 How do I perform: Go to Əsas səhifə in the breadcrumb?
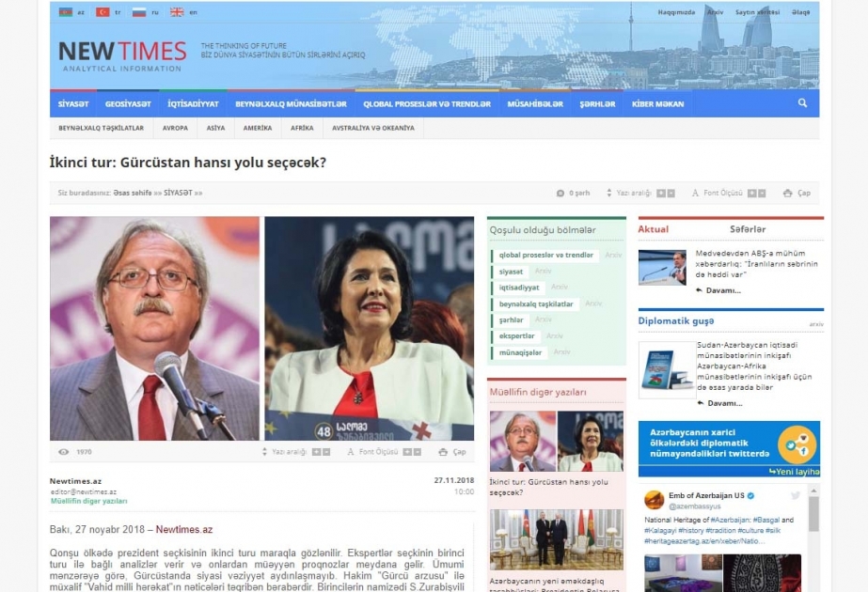pyautogui.click(x=133, y=193)
